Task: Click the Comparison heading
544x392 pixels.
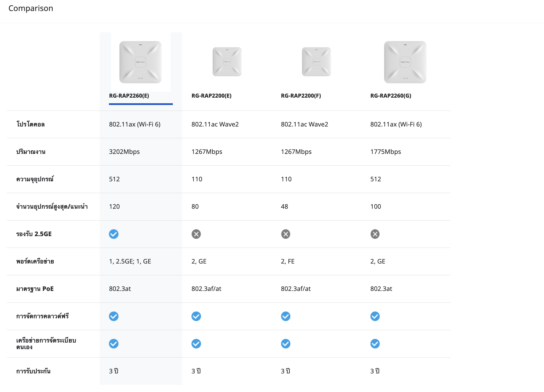Action: tap(31, 8)
